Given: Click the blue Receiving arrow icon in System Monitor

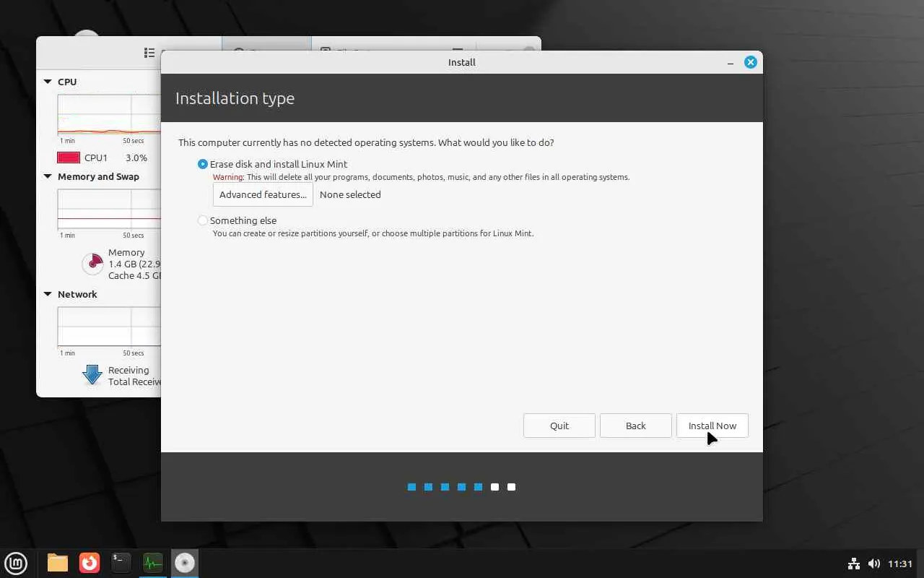Looking at the screenshot, I should pos(92,375).
